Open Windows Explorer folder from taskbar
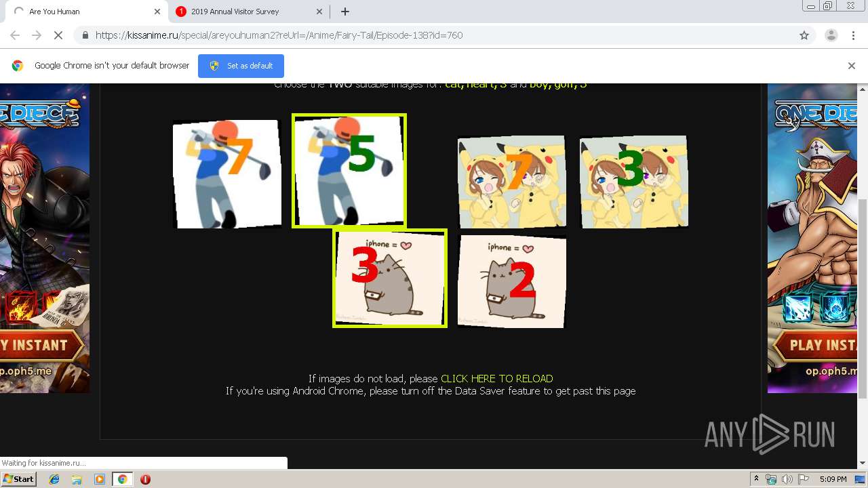 coord(77,479)
